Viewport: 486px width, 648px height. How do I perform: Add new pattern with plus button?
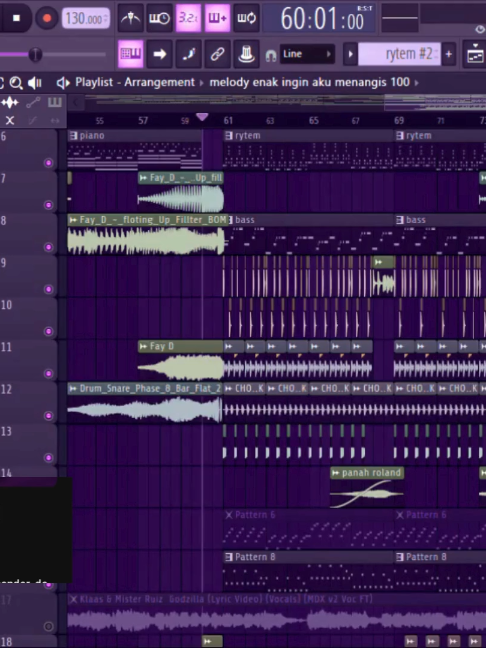[448, 54]
